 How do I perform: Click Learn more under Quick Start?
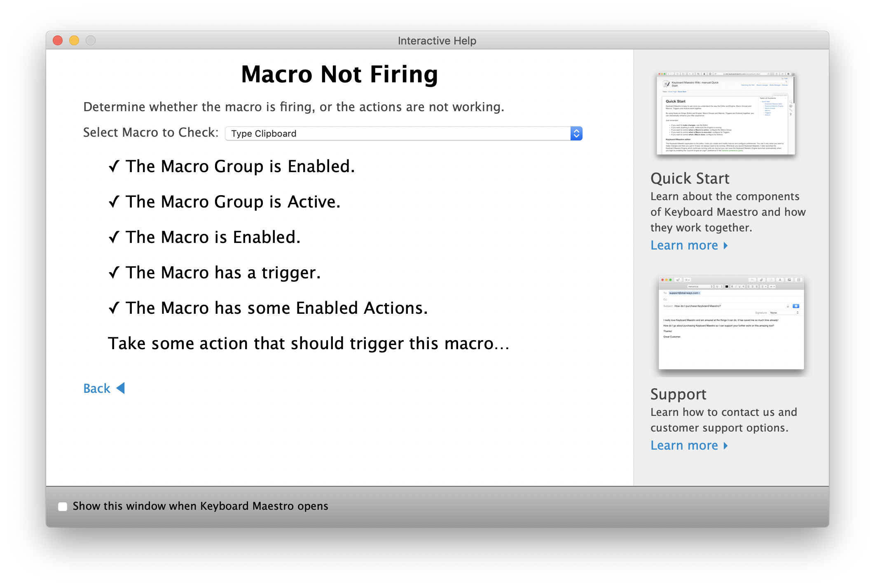pyautogui.click(x=684, y=245)
